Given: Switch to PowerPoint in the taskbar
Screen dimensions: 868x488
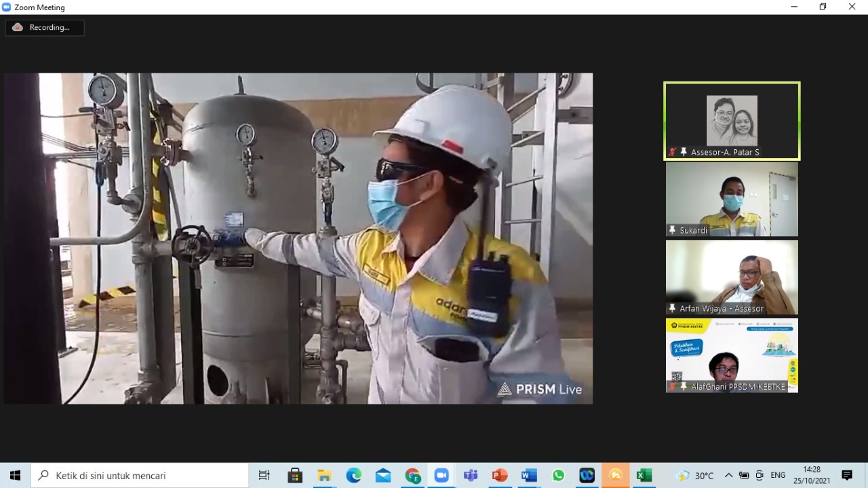Looking at the screenshot, I should coord(500,475).
